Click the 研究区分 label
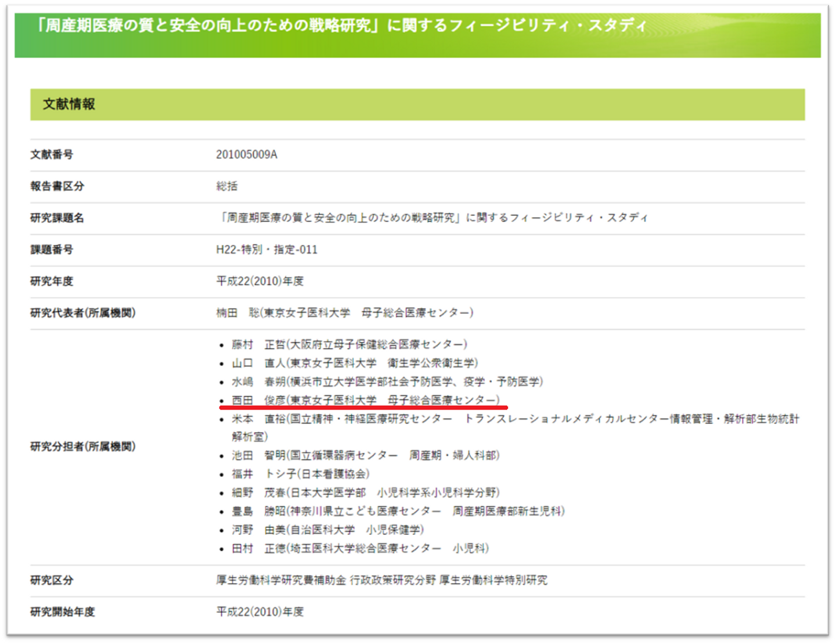Image resolution: width=836 pixels, height=644 pixels. click(x=52, y=580)
